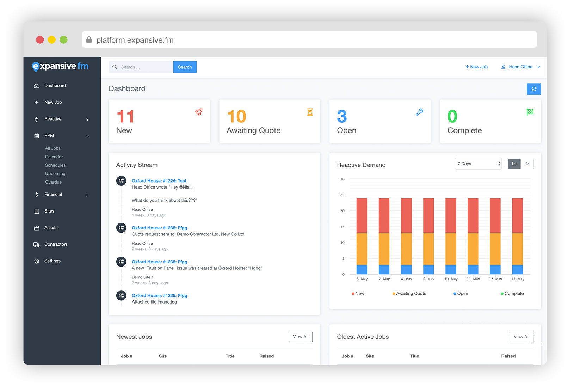Open the Sites menu item

coord(49,211)
